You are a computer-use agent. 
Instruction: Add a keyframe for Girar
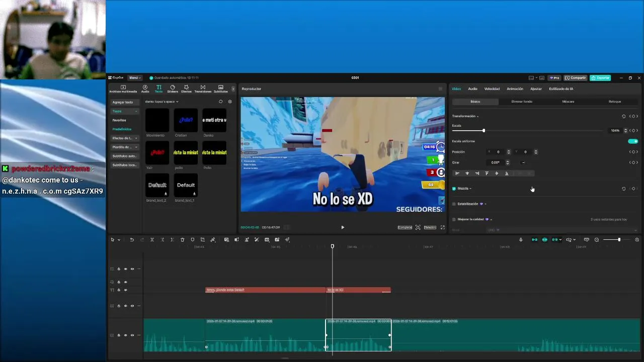tap(633, 162)
